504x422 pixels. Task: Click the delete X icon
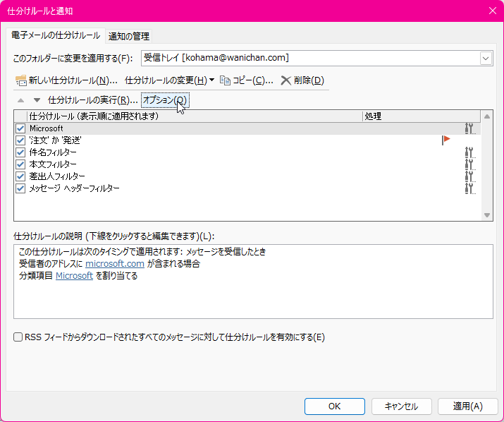click(285, 80)
